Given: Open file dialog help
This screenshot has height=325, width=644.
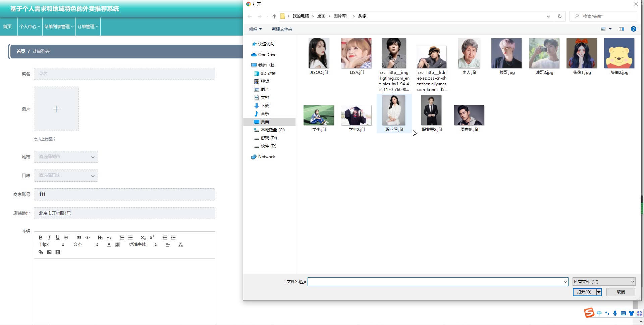Looking at the screenshot, I should point(634,29).
